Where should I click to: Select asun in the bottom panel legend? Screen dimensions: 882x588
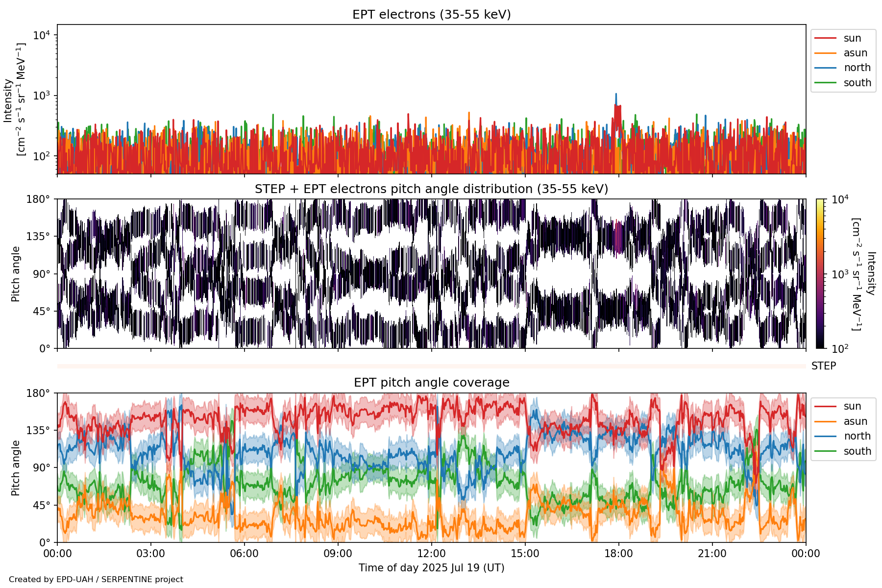click(855, 421)
